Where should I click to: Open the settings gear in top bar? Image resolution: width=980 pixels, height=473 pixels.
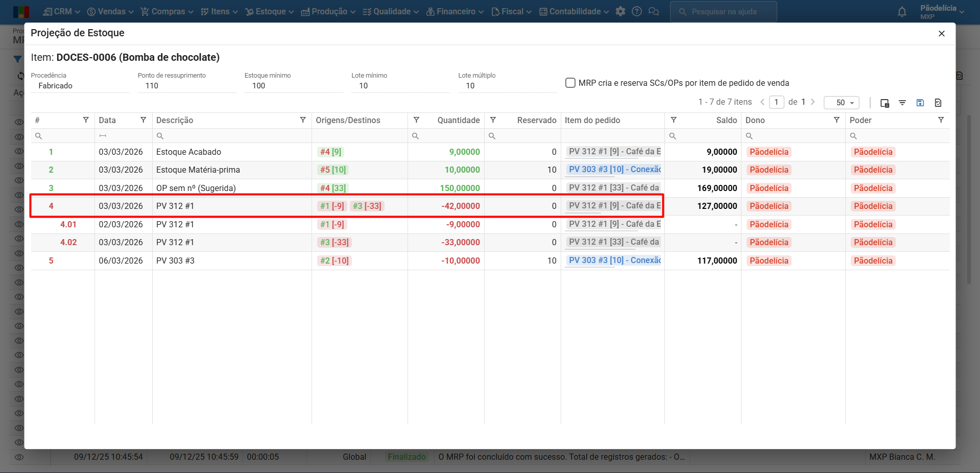(x=620, y=11)
